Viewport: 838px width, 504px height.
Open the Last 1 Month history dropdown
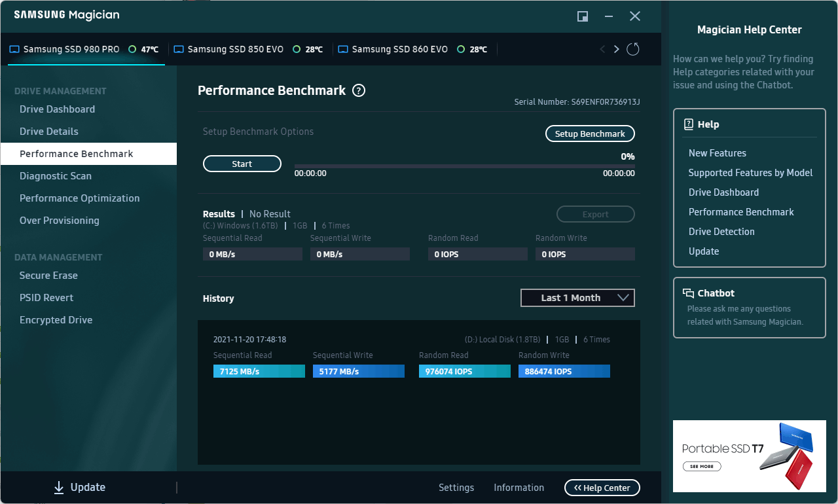tap(577, 298)
